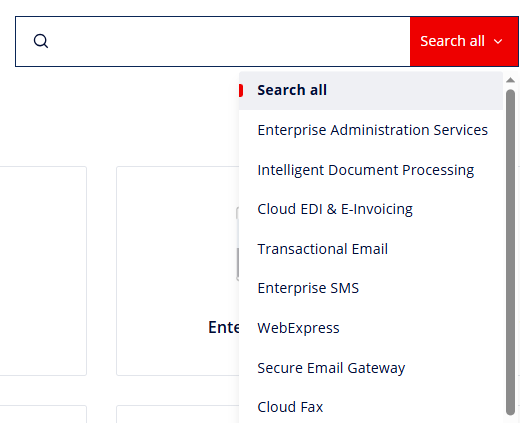Click the dropdown scrollbar up arrow
Screen dimensions: 520x423
pyautogui.click(x=510, y=80)
